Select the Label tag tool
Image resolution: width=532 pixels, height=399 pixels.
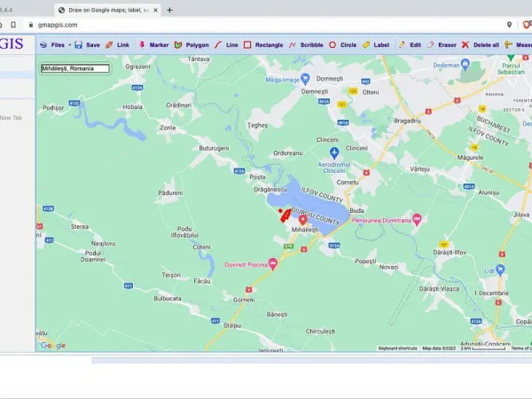click(376, 45)
